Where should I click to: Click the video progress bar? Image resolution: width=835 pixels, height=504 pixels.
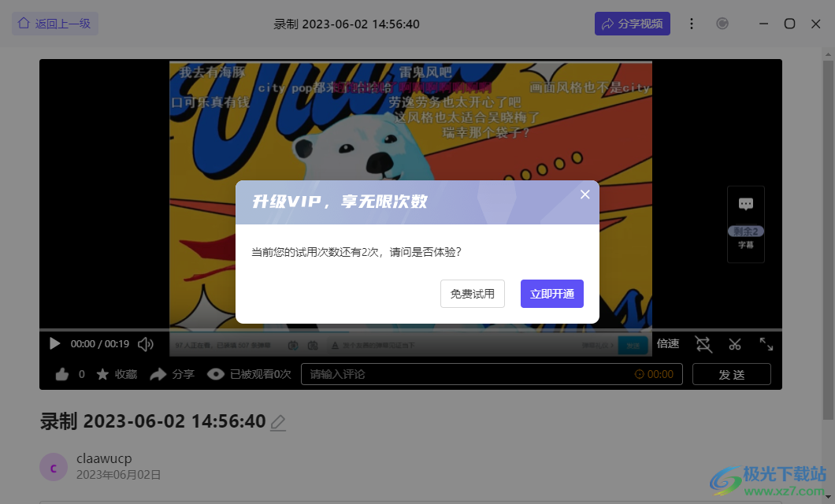pos(410,330)
